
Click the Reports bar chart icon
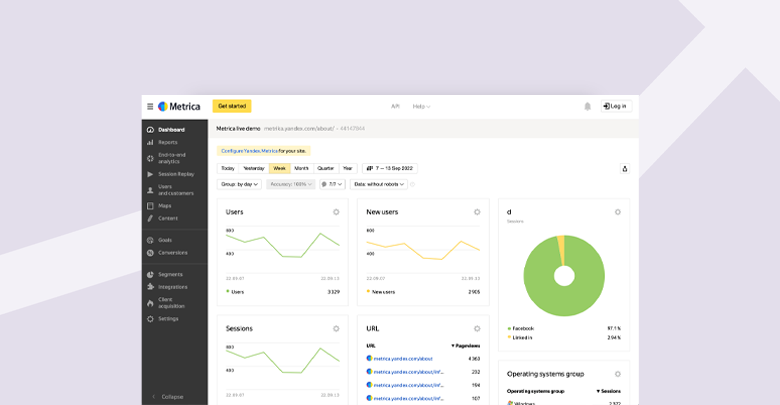tap(150, 142)
